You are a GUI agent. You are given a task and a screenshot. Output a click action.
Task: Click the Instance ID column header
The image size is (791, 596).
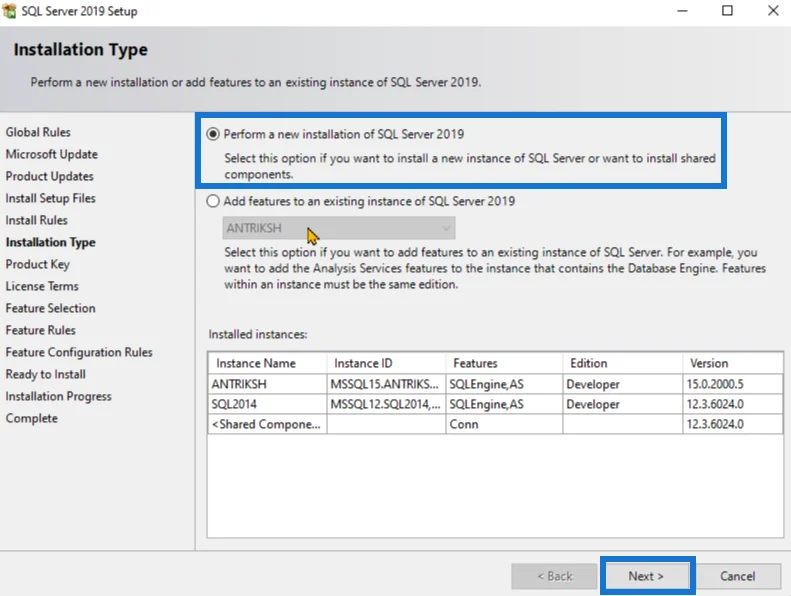point(386,363)
